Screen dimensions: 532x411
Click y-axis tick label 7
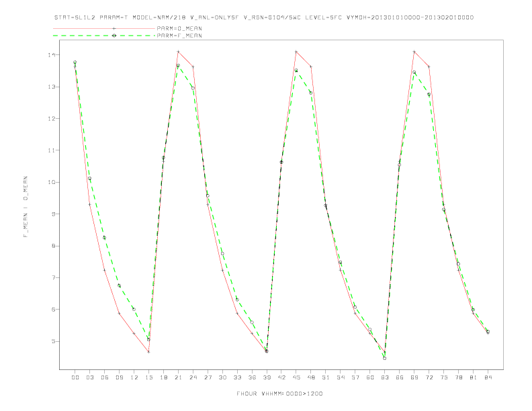click(54, 278)
